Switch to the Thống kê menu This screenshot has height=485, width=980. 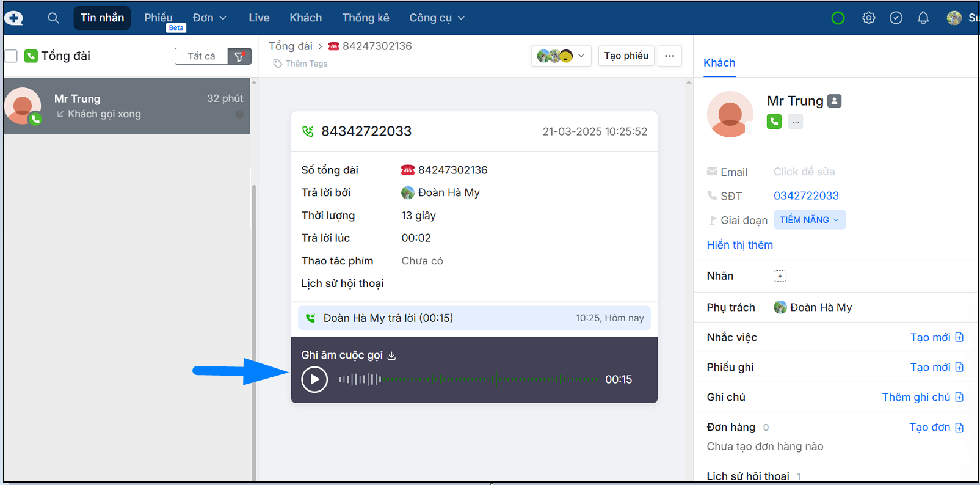pyautogui.click(x=365, y=18)
